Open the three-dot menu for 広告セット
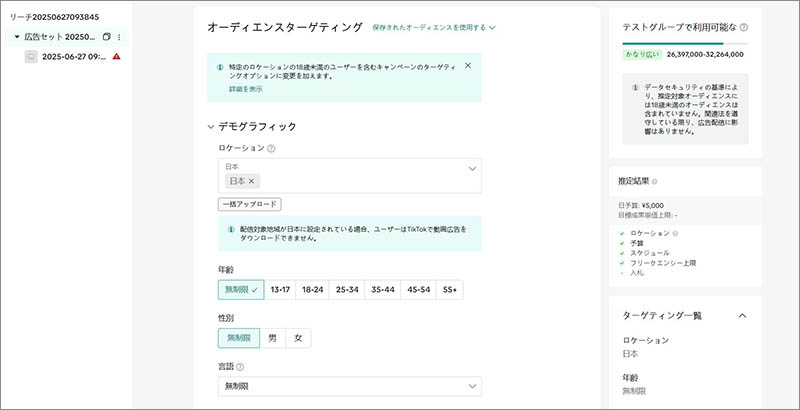Screen dimensions: 800x410 (119, 37)
